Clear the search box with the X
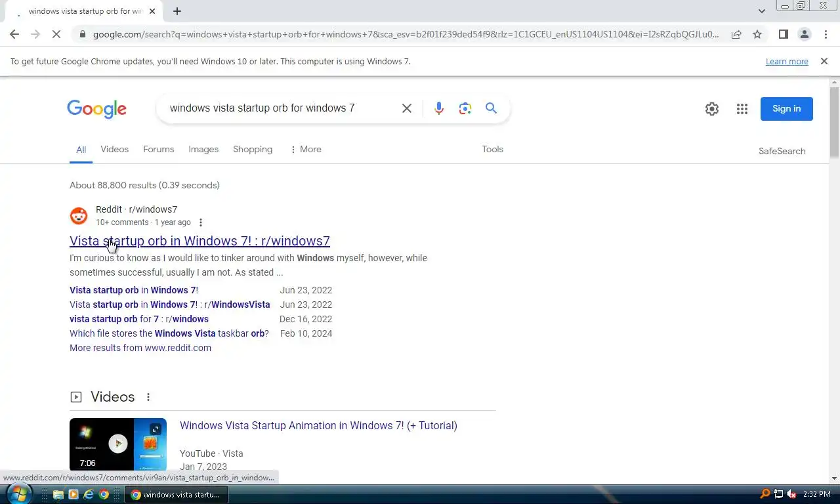The image size is (840, 504). 407,108
